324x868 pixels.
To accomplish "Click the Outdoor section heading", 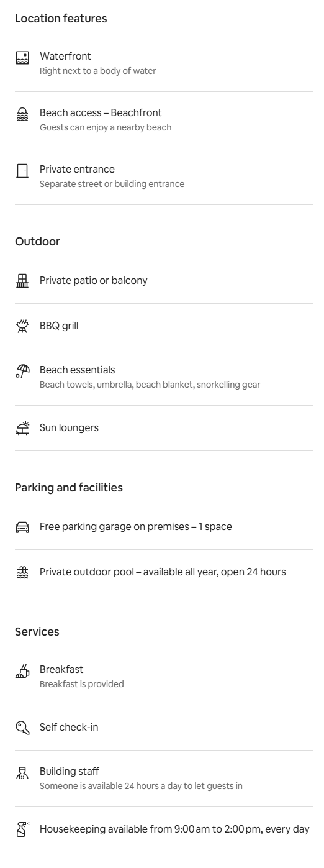I will pyautogui.click(x=37, y=242).
